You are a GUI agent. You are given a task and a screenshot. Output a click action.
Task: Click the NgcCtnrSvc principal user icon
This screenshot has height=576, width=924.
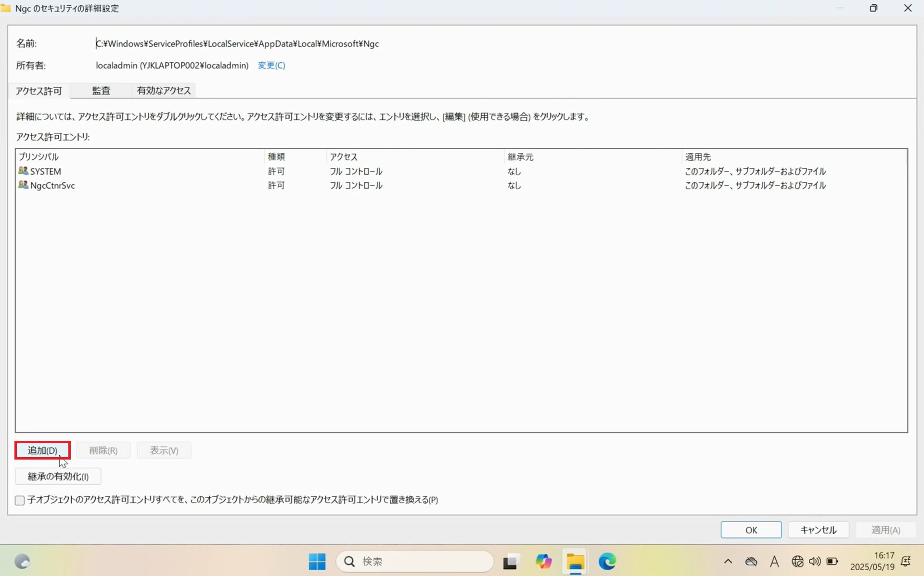[23, 185]
